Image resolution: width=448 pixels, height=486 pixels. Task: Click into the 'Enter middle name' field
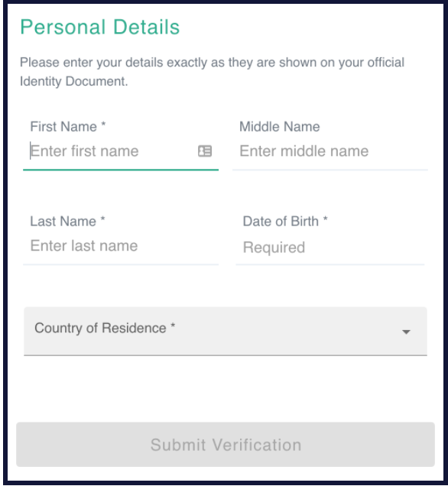[330, 151]
